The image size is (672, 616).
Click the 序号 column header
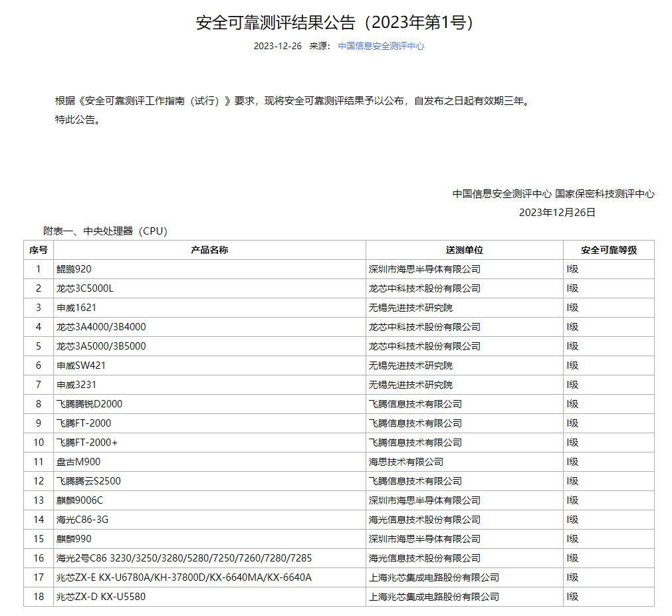click(x=39, y=250)
